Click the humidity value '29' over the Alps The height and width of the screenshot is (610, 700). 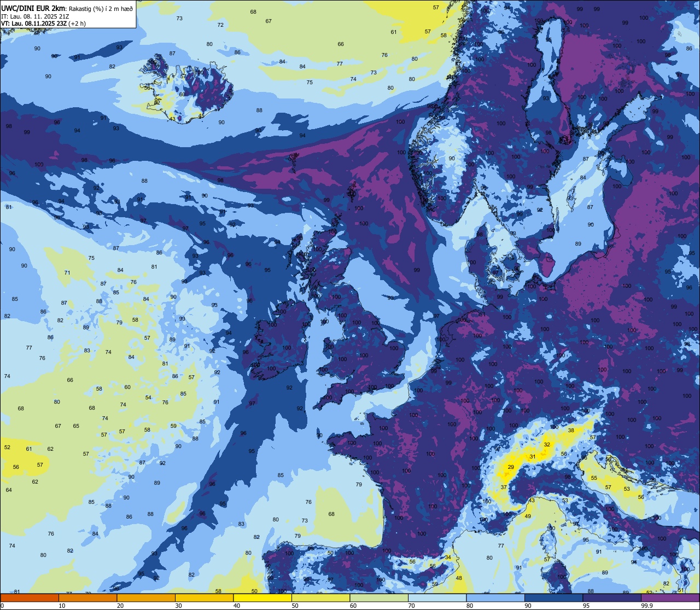point(511,467)
